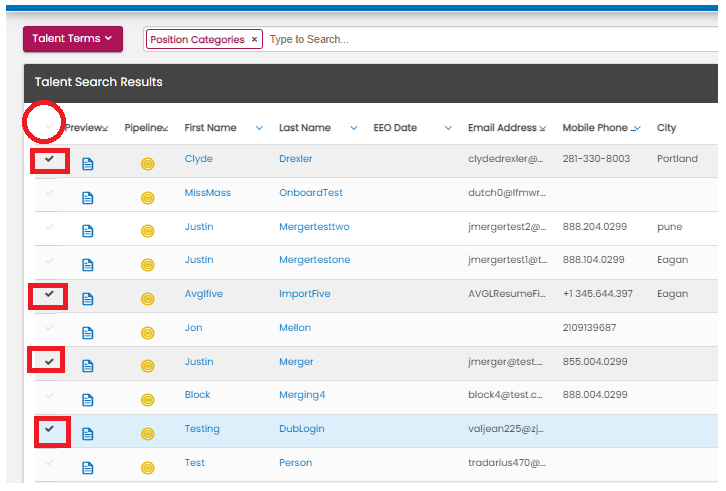Check the Justin Mergertesttwo row checkbox
The image size is (726, 491).
(x=49, y=227)
